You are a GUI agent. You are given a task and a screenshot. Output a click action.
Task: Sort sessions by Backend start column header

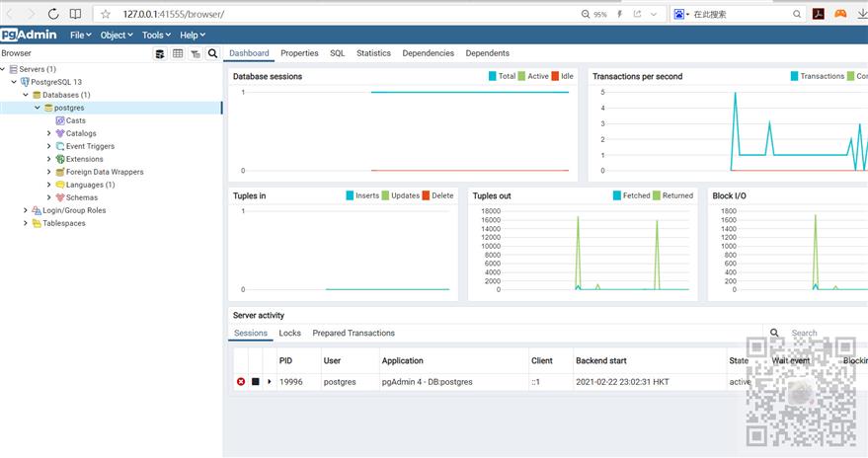point(650,360)
